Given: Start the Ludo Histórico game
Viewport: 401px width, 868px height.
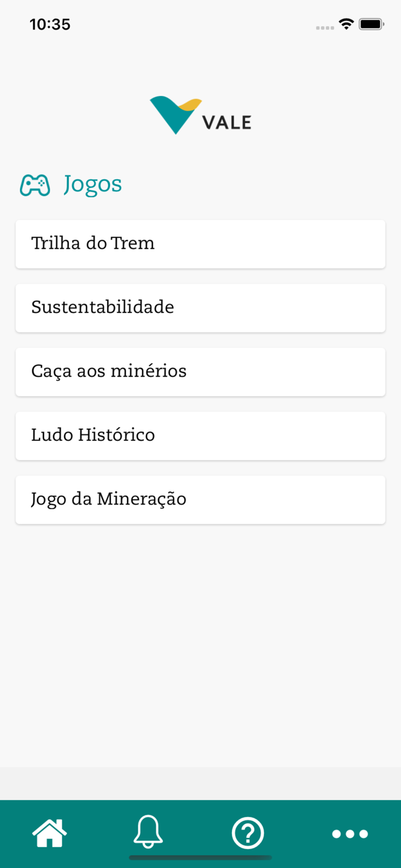Looking at the screenshot, I should click(200, 436).
